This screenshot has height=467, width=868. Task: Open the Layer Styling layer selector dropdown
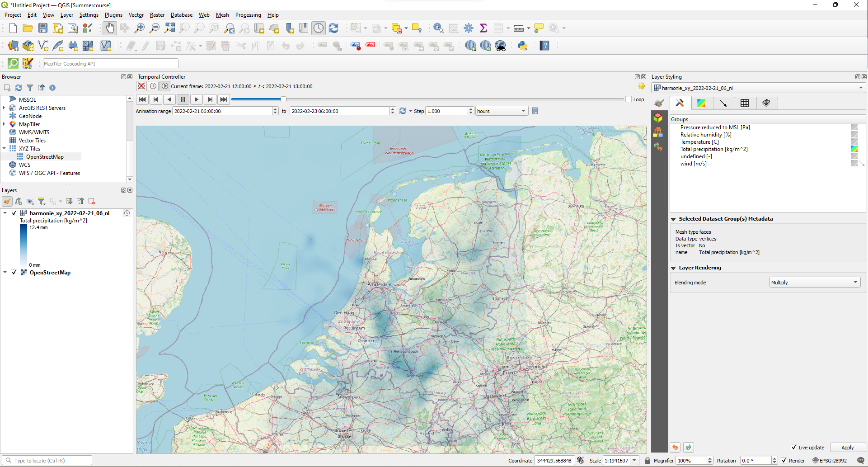click(758, 88)
